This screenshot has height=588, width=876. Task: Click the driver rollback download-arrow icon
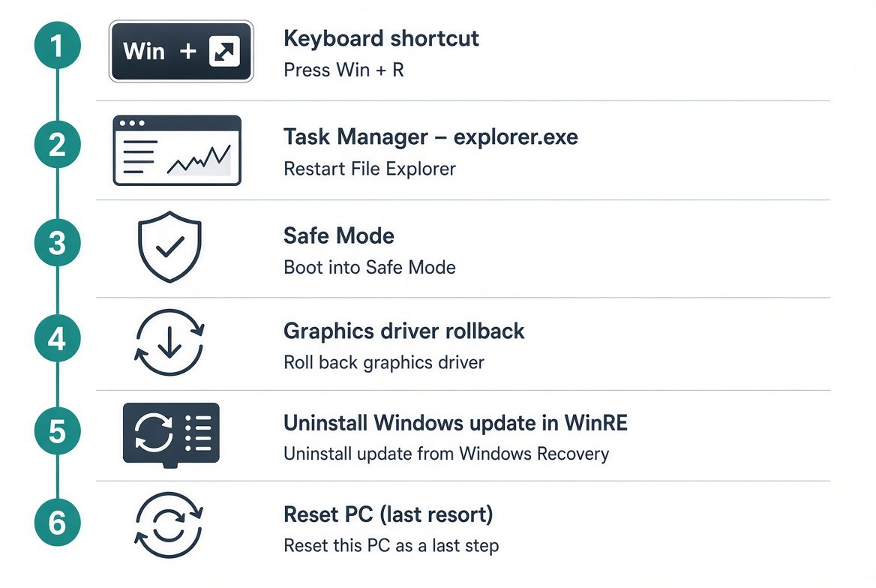click(169, 342)
